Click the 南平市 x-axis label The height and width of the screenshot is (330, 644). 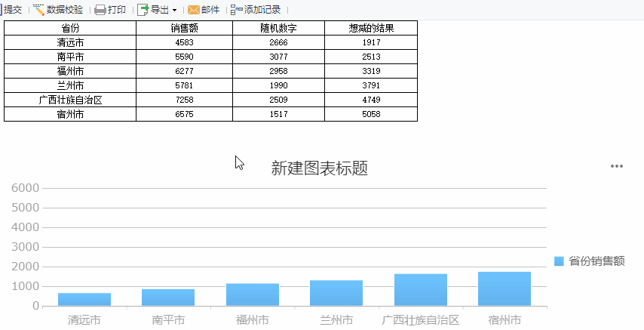[x=168, y=320]
